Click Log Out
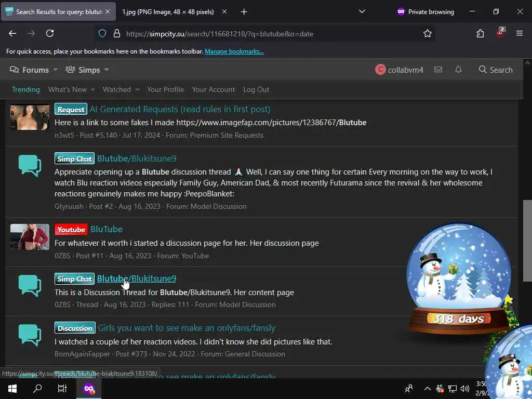The height and width of the screenshot is (399, 532). 256,89
